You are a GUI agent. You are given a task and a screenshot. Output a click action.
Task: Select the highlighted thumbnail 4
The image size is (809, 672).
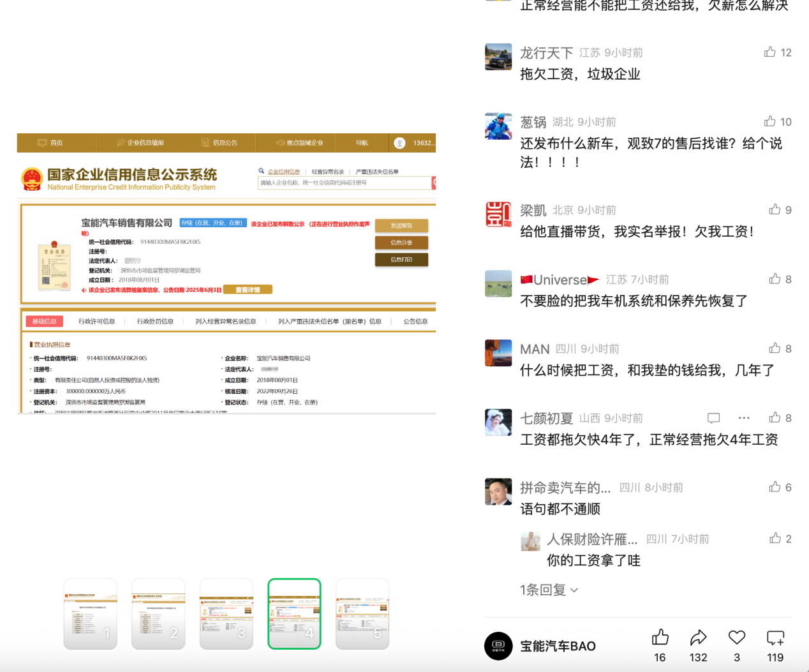pos(294,614)
